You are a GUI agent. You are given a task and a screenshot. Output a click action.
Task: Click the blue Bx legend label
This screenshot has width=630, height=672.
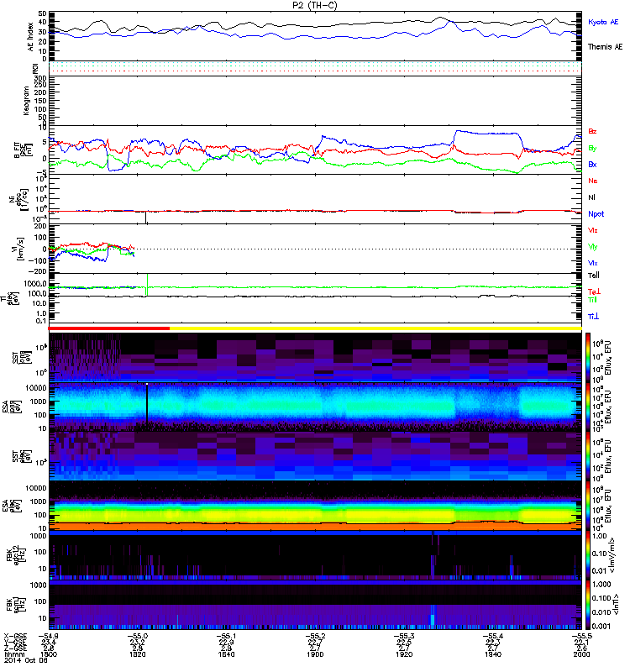592,164
